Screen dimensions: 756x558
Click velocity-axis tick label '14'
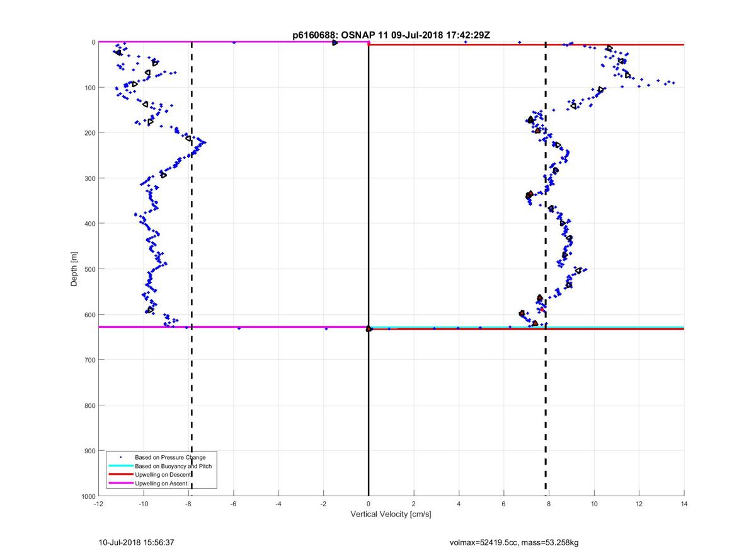click(x=684, y=504)
